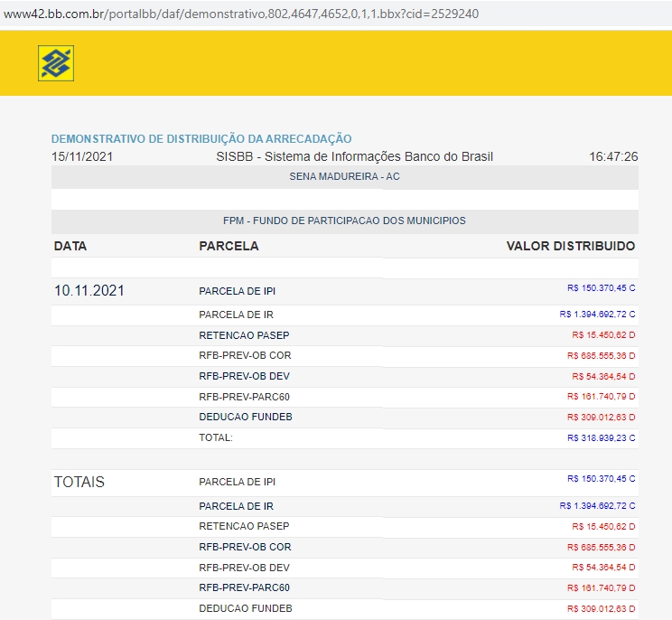The width and height of the screenshot is (672, 620).
Task: Click DEDUCAO FUNDEB in the 10.11.2021 section
Action: click(246, 417)
